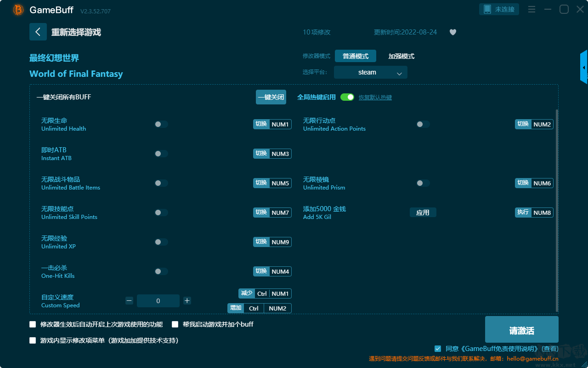Expand the blue side panel arrow
The image size is (588, 368).
pyautogui.click(x=584, y=67)
